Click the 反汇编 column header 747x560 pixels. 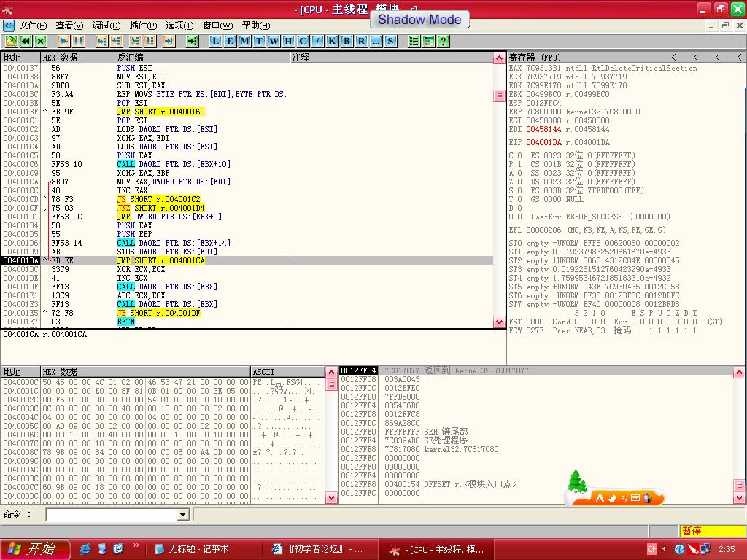203,57
